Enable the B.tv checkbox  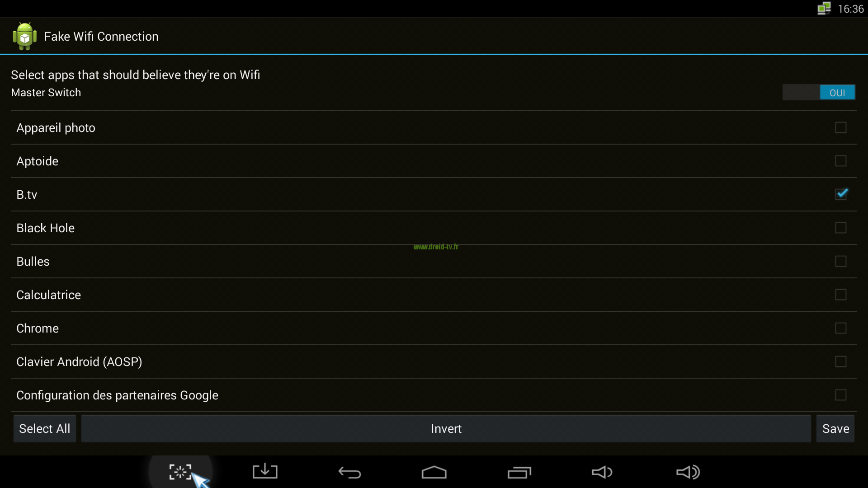841,194
